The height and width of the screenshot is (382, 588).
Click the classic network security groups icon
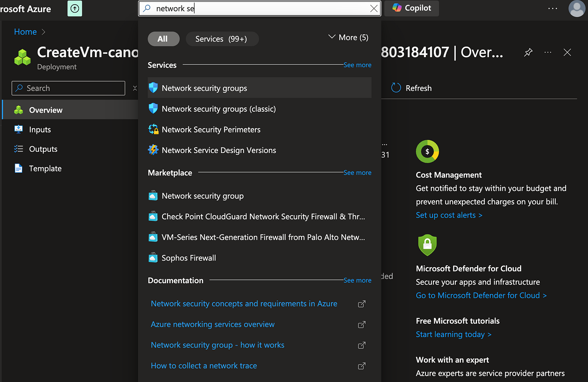pyautogui.click(x=153, y=108)
